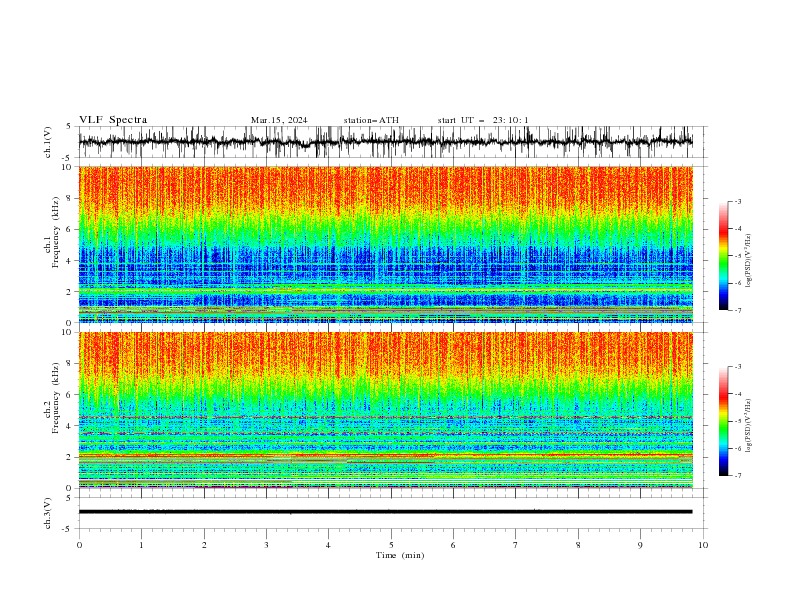Click the "-7" tick on ch.1 colorbar

point(737,310)
